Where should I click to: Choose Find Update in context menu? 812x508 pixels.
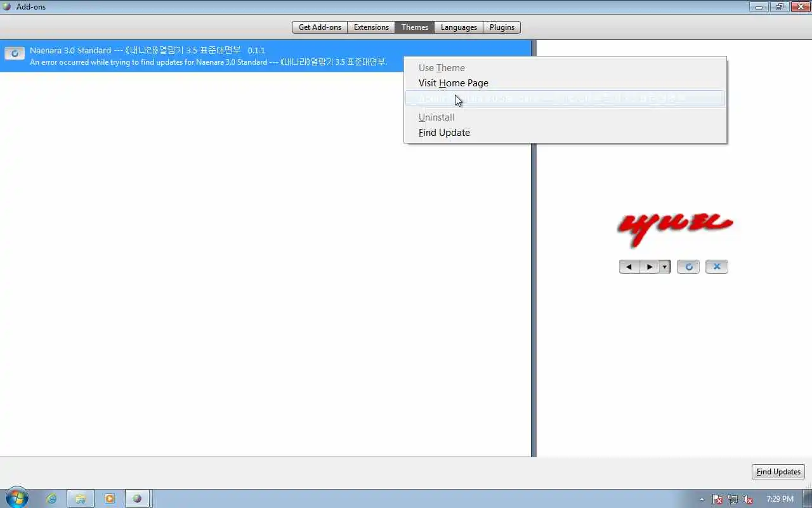tap(565, 133)
